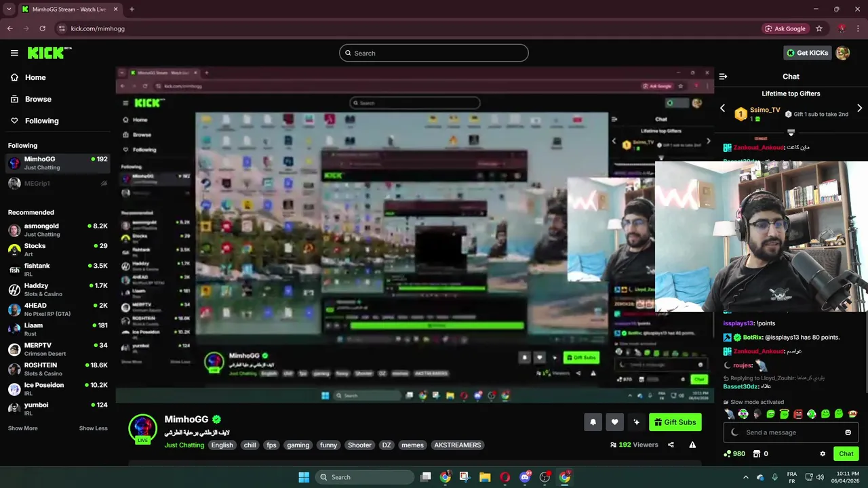
Task: Click the memes tag
Action: (x=412, y=445)
